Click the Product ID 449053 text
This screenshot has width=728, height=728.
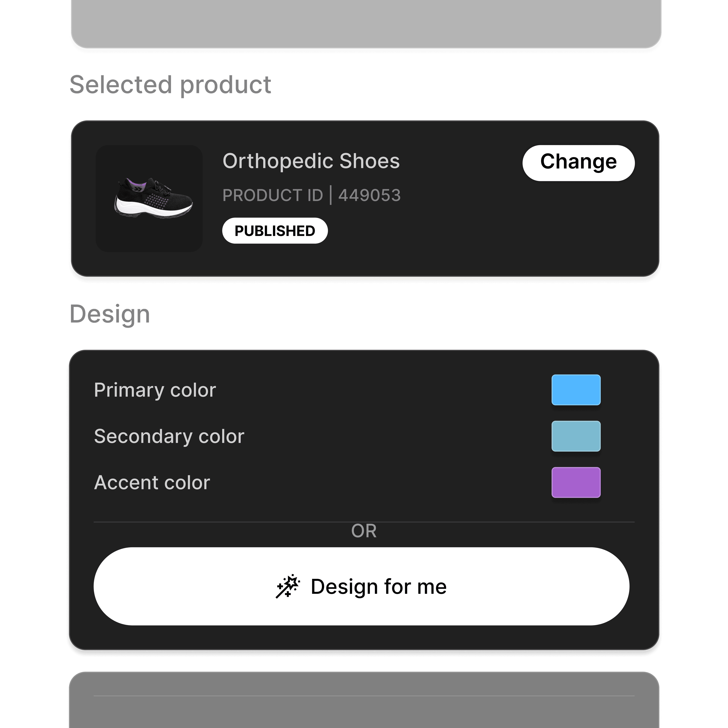coord(311,195)
